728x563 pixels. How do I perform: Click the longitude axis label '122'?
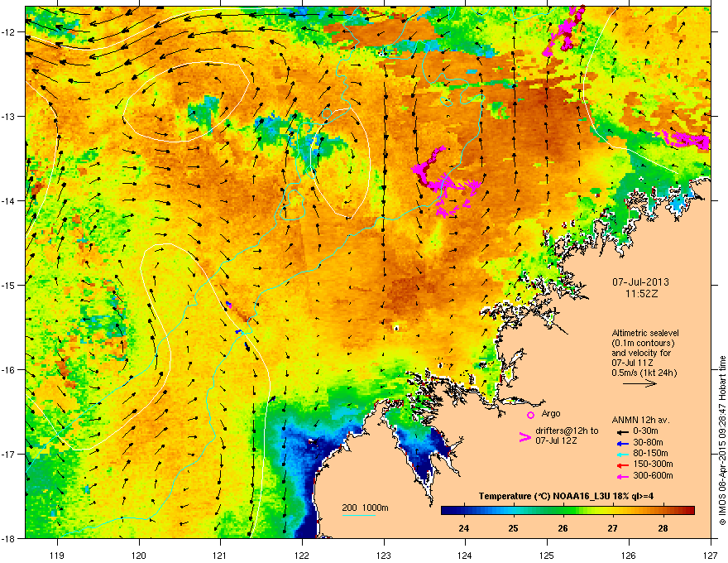pyautogui.click(x=302, y=556)
